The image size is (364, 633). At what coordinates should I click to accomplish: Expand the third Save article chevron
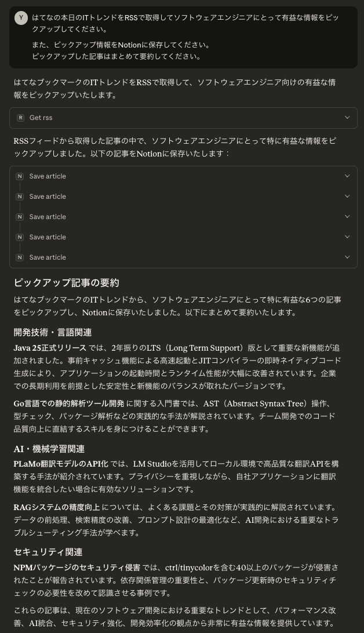tap(347, 216)
